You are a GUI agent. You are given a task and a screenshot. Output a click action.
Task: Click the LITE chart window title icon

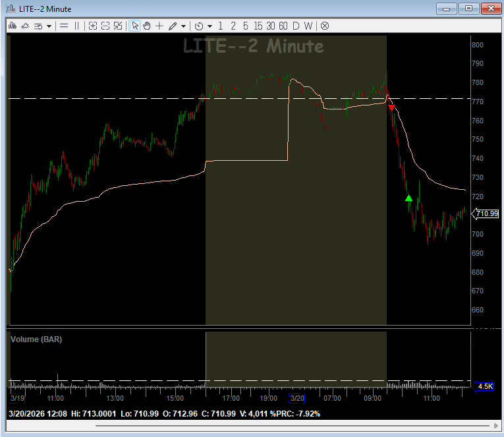pyautogui.click(x=11, y=9)
